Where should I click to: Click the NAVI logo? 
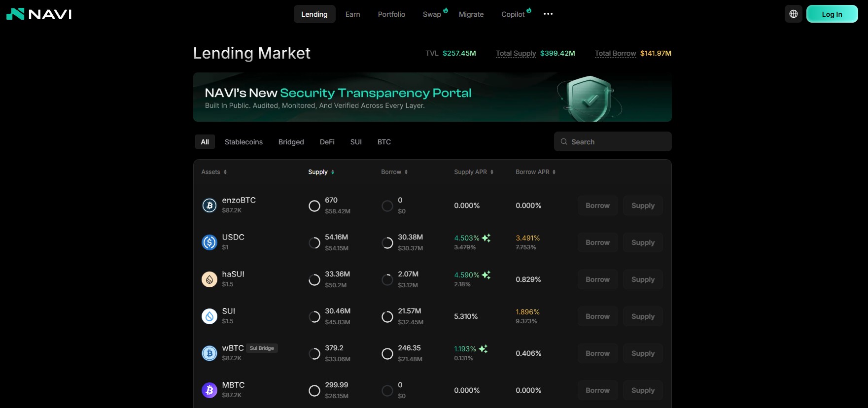point(39,14)
